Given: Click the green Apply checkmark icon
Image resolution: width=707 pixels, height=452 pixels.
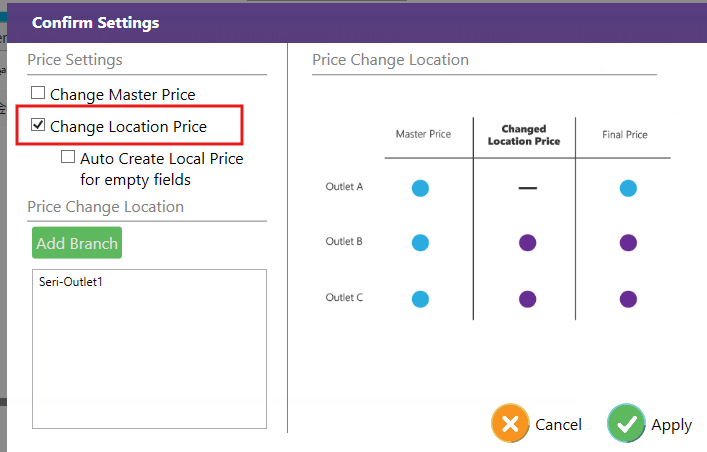Looking at the screenshot, I should pos(626,424).
